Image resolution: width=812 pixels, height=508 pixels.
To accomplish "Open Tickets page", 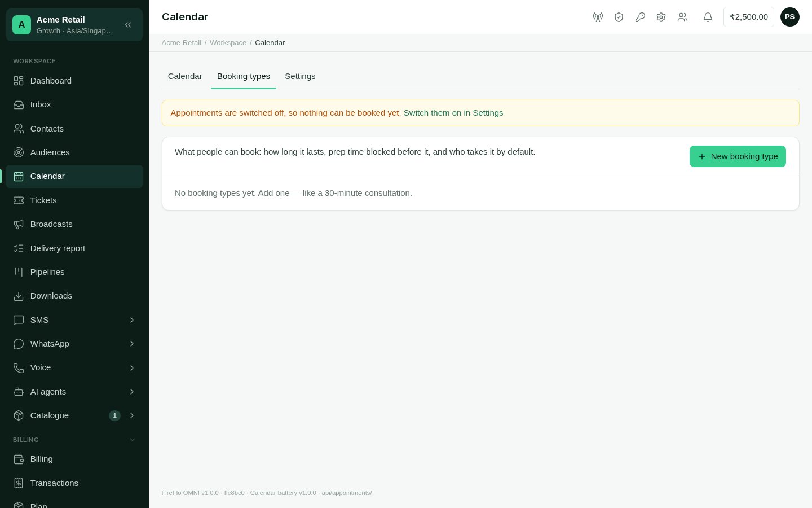I will tap(74, 200).
